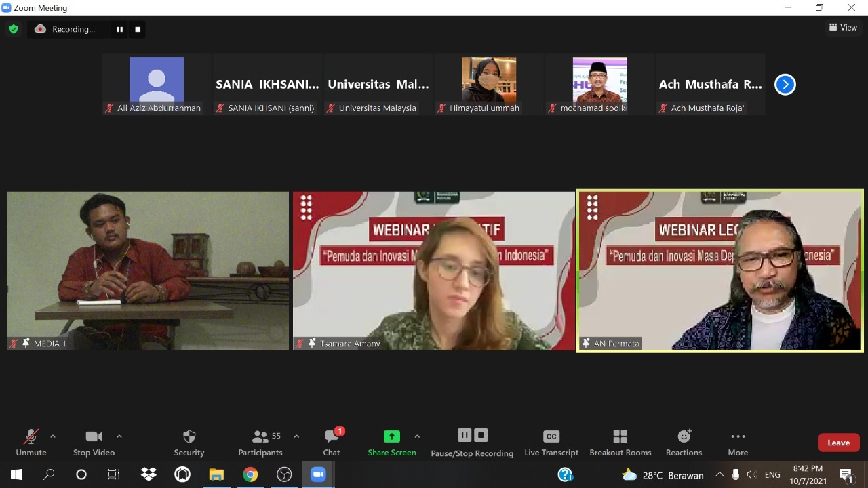This screenshot has height=488, width=868.
Task: Pause the ongoing recording
Action: click(x=465, y=435)
